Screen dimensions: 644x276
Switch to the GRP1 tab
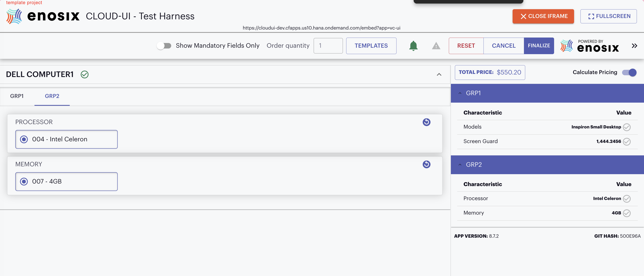pos(17,96)
